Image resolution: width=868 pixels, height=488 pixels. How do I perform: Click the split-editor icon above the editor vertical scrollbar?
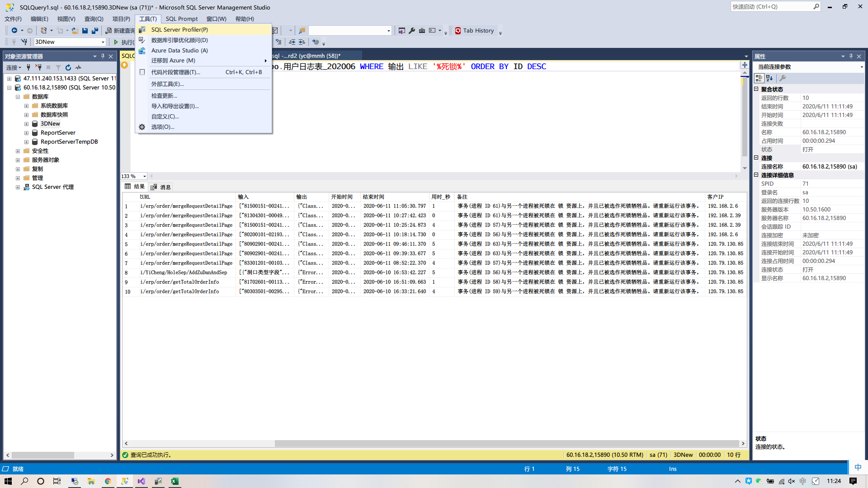pos(745,65)
